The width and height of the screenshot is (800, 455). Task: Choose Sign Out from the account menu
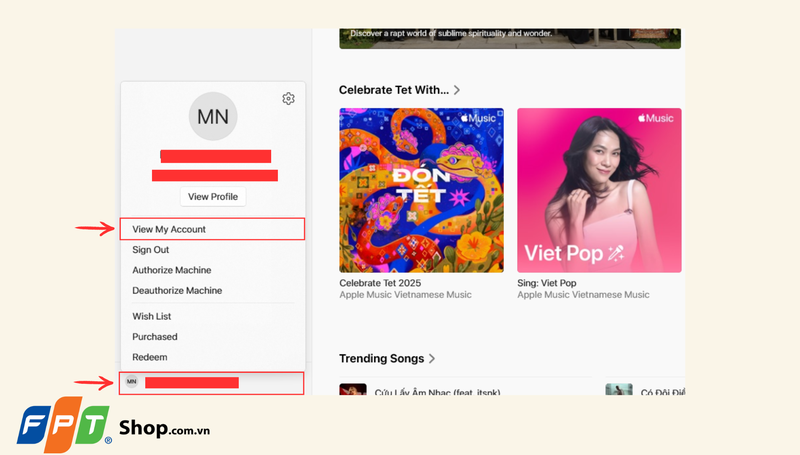151,250
